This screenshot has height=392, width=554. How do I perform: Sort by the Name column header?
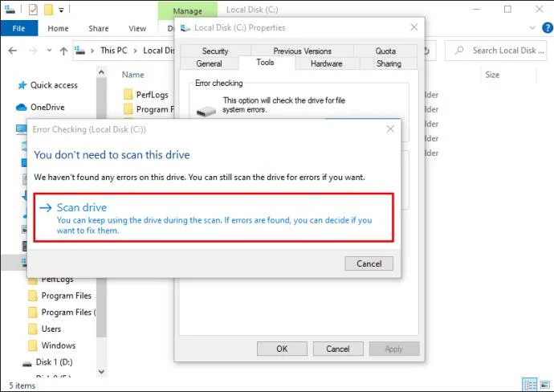click(132, 75)
